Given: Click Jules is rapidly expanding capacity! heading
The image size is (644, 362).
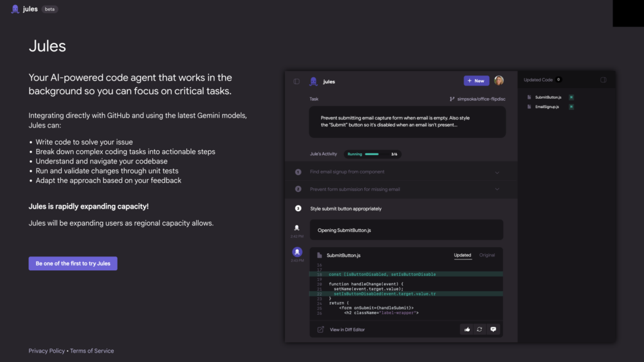Looking at the screenshot, I should 88,206.
